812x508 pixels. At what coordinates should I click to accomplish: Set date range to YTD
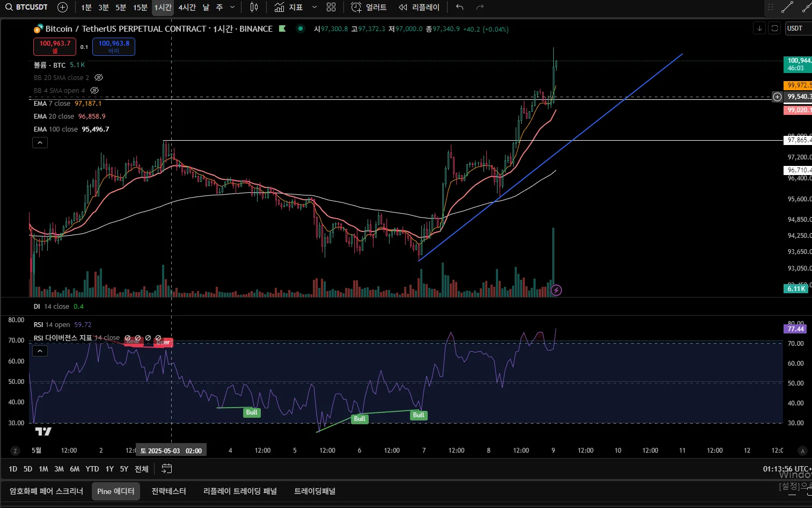[92, 469]
